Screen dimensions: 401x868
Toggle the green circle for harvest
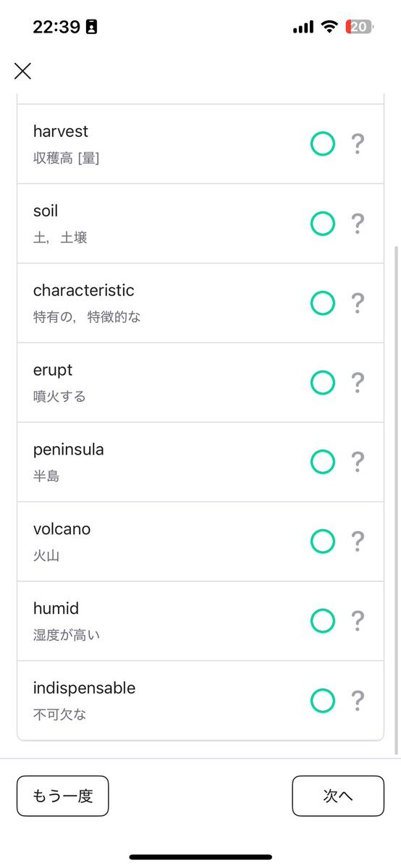pos(322,144)
